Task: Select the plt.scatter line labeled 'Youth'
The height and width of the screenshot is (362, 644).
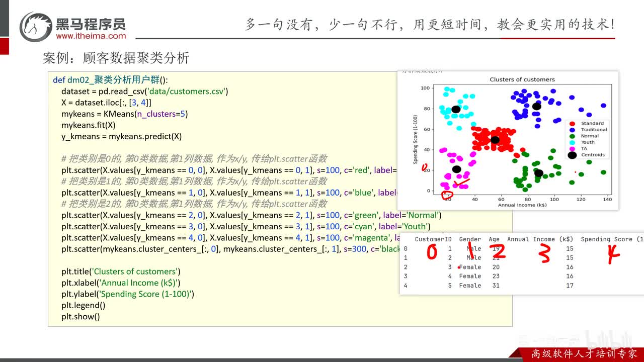Action: coord(246,226)
